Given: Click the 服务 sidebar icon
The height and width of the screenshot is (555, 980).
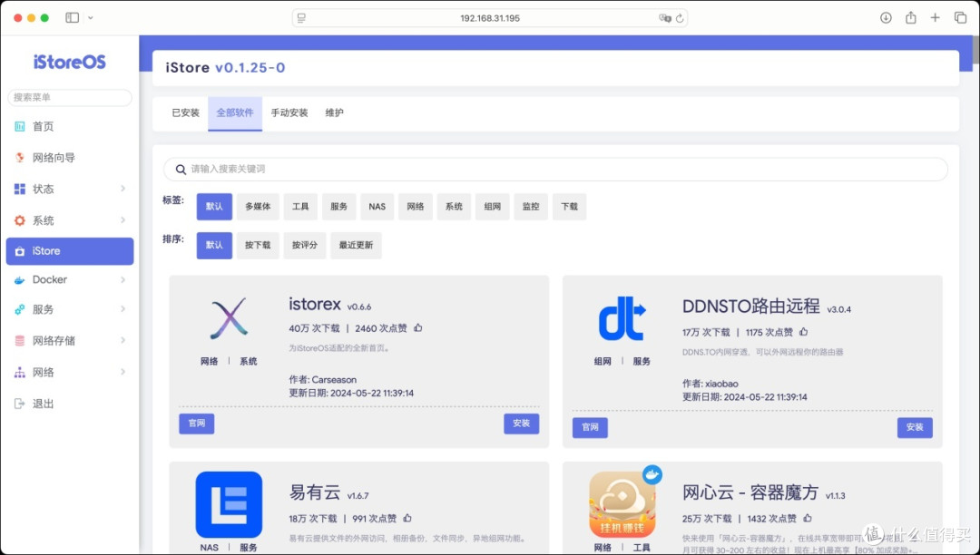Looking at the screenshot, I should click(20, 309).
